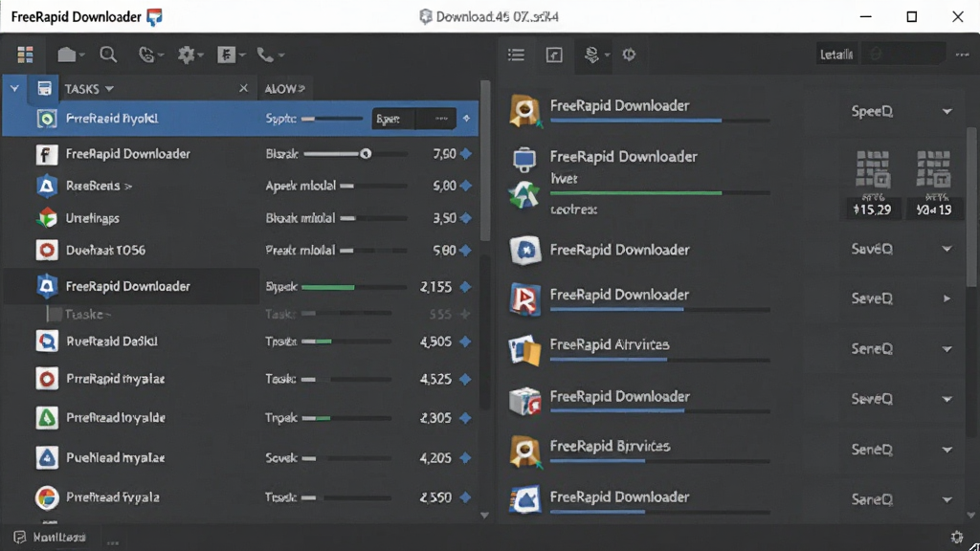Toggle the diamond beside 3,50
Screen dimensions: 980x551
point(466,218)
